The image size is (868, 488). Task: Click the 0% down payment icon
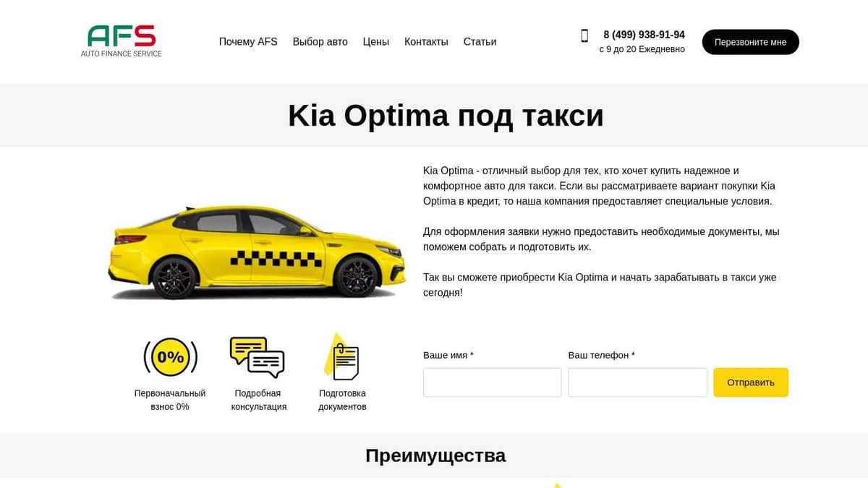[171, 356]
